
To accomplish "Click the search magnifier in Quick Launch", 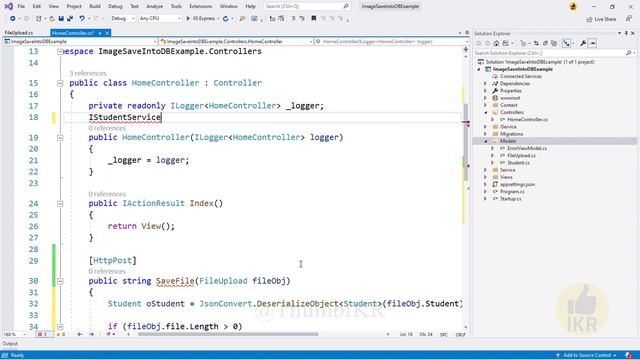I will [346, 7].
